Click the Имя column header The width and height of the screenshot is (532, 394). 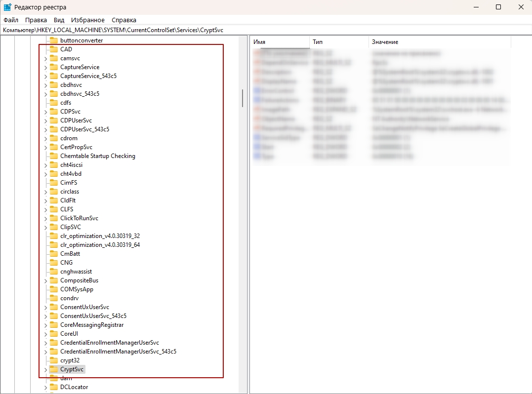coord(280,42)
